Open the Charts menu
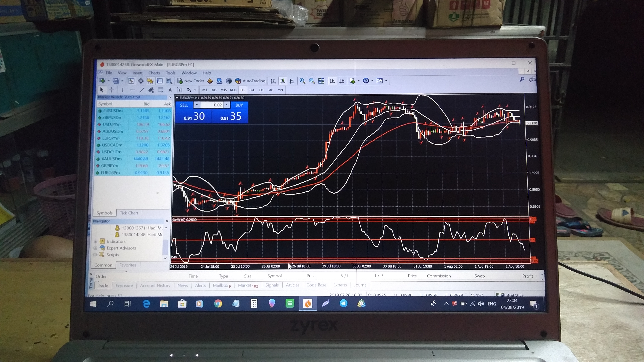 pyautogui.click(x=154, y=73)
